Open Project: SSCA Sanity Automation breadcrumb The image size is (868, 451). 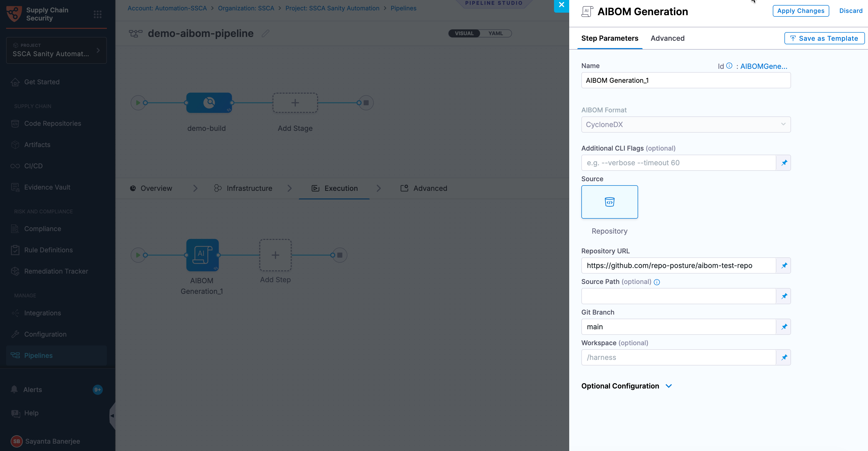pos(332,8)
